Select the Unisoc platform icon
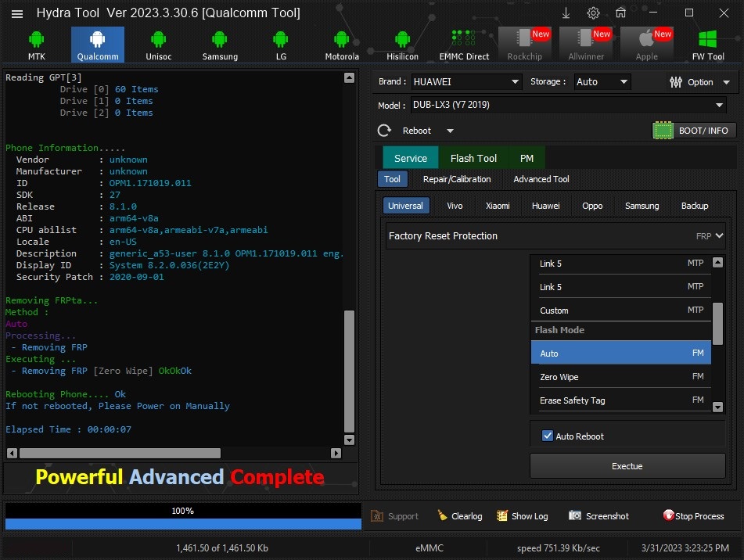This screenshot has height=560, width=744. click(159, 45)
